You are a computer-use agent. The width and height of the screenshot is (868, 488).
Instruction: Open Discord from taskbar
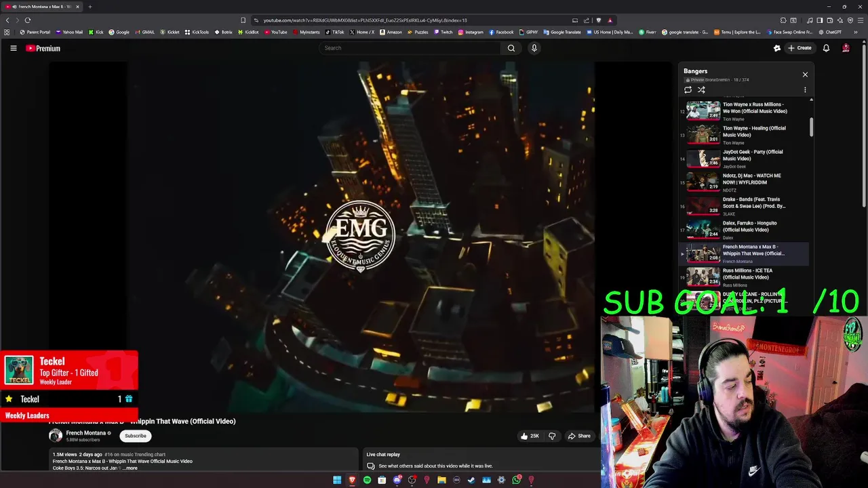pos(397,480)
